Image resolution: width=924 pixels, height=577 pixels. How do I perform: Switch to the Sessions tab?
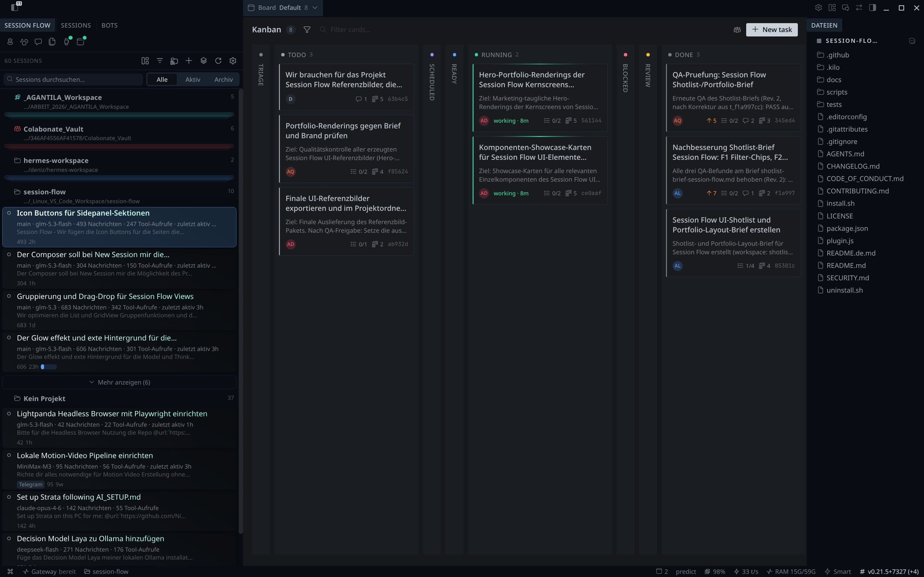75,25
